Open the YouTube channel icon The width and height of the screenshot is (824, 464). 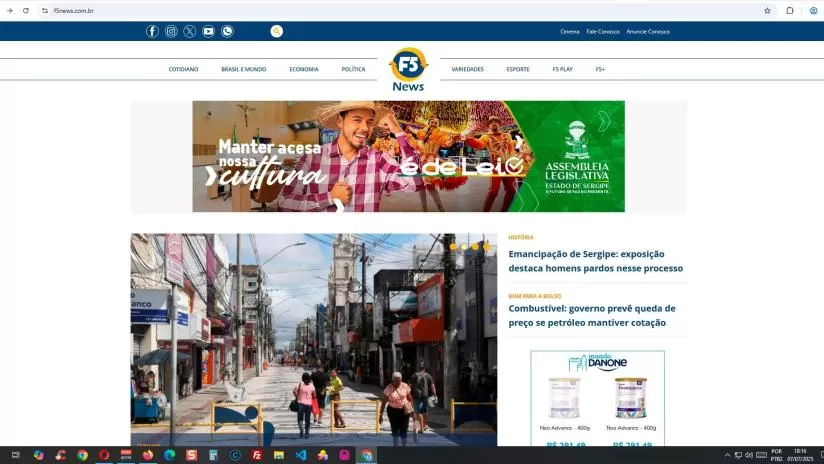(x=208, y=31)
